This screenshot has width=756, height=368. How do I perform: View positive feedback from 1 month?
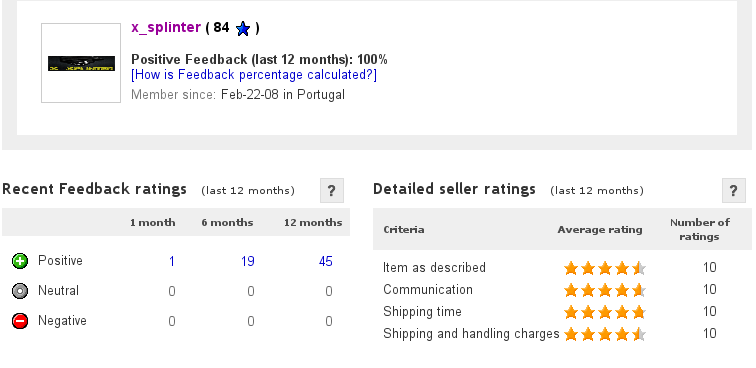(x=172, y=261)
